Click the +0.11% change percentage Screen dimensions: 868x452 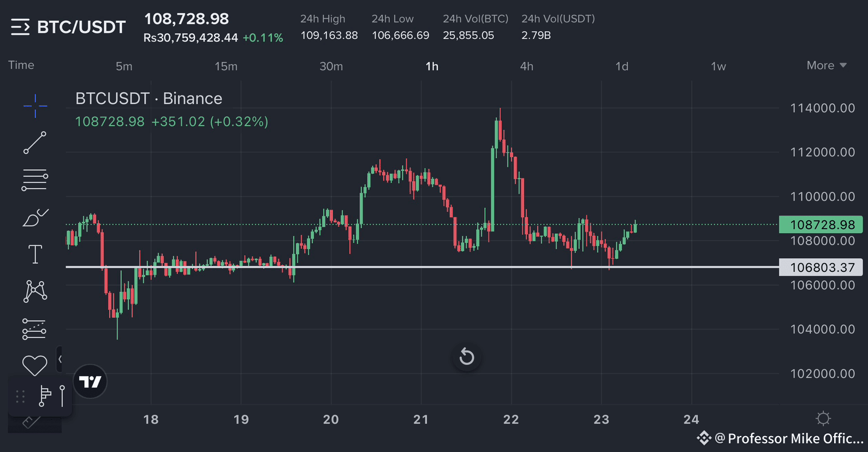click(263, 38)
